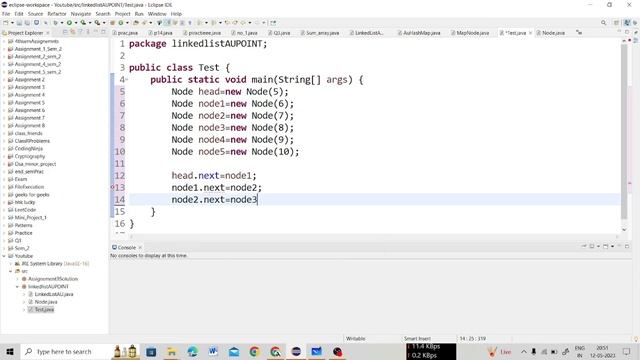Place cursor at end of line 14 code

258,200
